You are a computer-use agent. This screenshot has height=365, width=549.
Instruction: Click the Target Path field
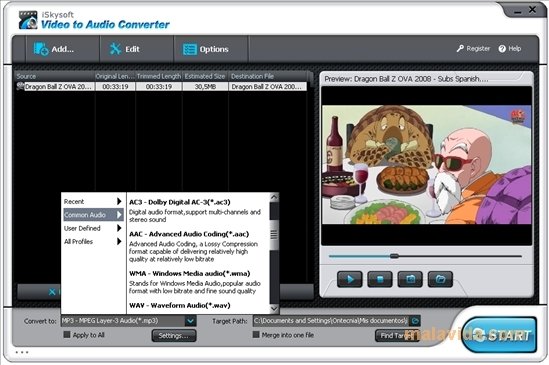click(331, 321)
